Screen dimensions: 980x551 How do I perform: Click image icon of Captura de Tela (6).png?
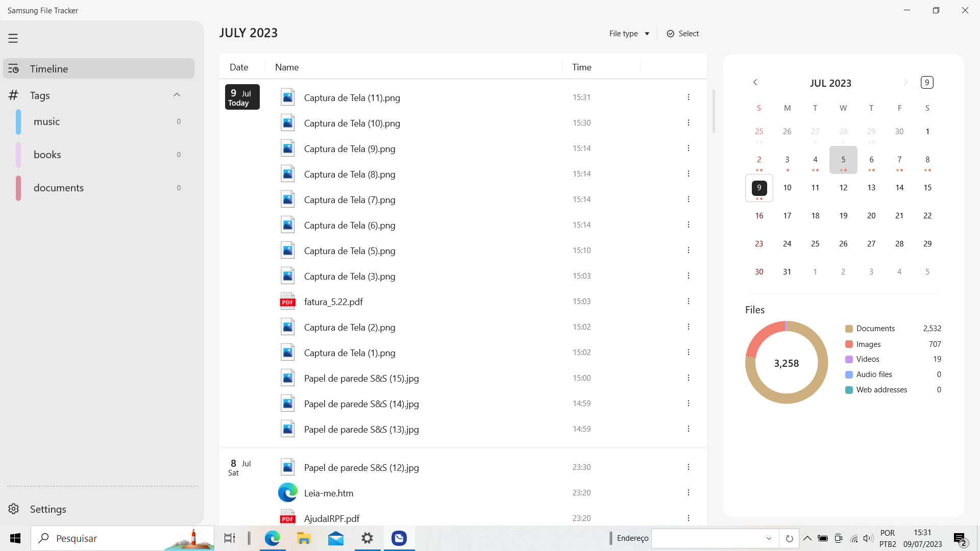[x=288, y=224]
